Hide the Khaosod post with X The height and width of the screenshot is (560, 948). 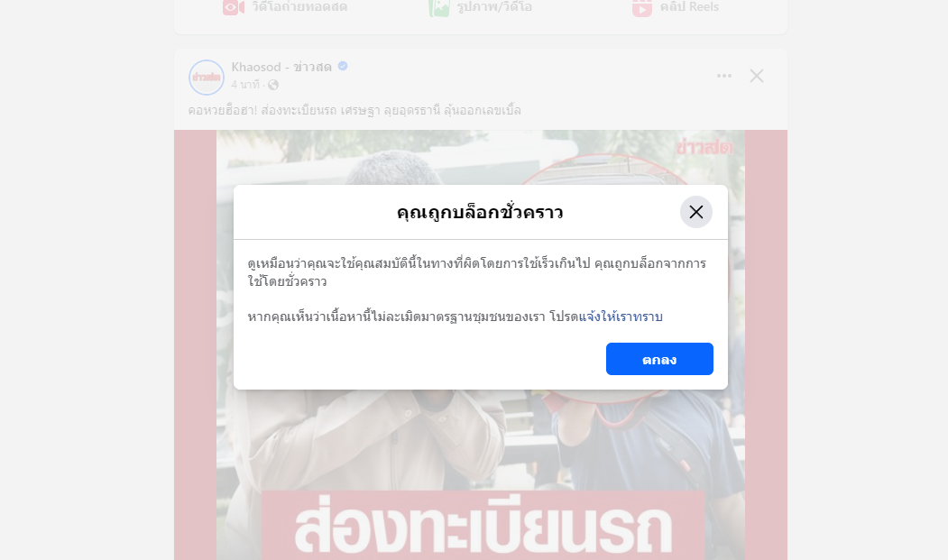pos(757,76)
